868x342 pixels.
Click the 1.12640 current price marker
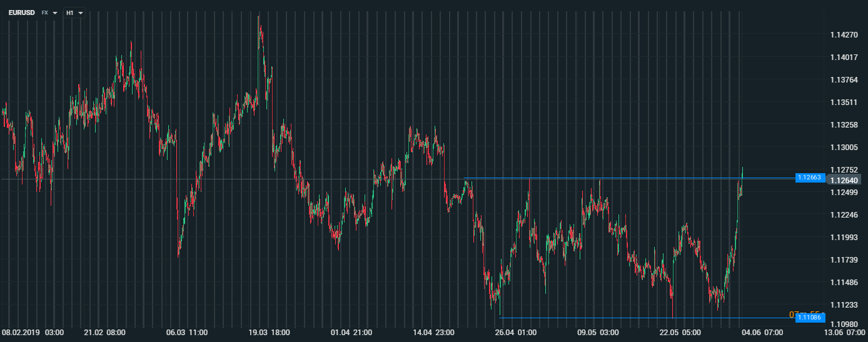[x=845, y=181]
